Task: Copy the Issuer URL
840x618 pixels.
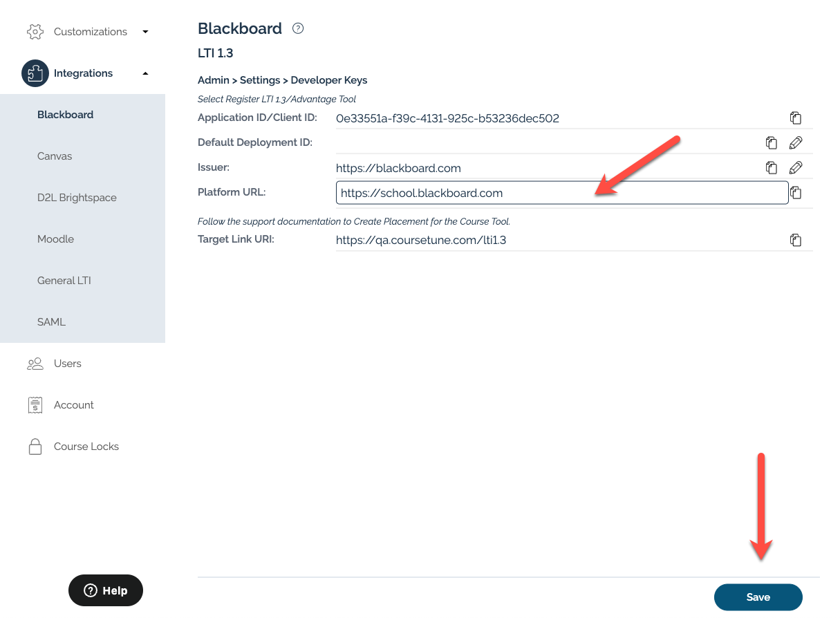Action: pyautogui.click(x=771, y=168)
